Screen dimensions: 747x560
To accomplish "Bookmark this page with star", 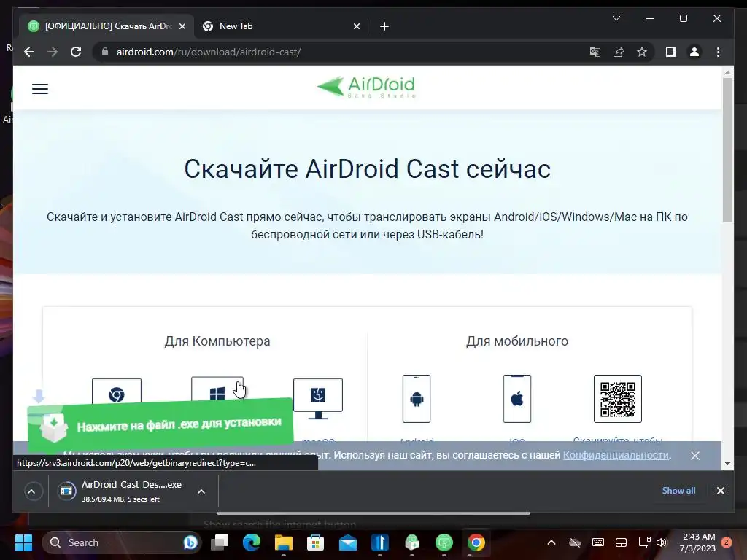I will (642, 52).
